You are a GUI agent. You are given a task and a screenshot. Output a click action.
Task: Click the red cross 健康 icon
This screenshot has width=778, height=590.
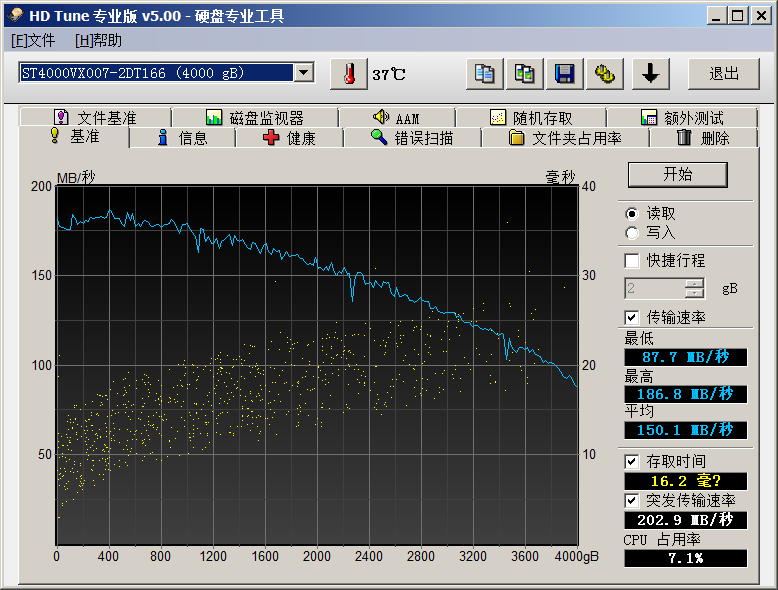pyautogui.click(x=271, y=137)
